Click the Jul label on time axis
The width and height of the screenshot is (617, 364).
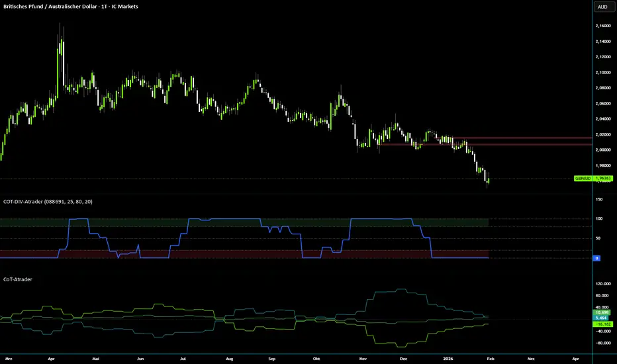[x=183, y=359]
